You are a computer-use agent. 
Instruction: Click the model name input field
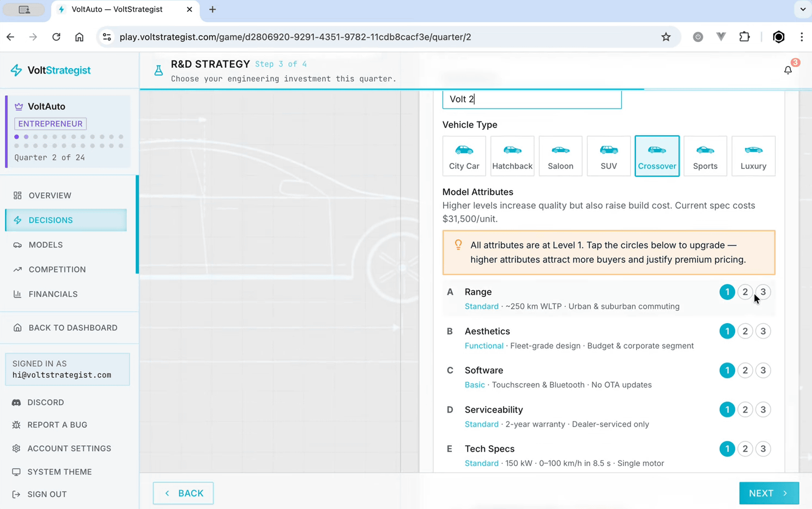[x=531, y=99]
